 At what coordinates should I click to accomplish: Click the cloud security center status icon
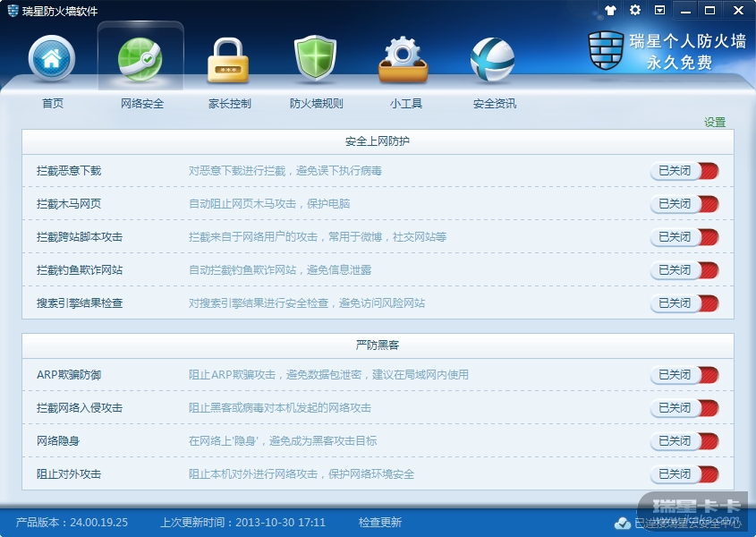[623, 523]
